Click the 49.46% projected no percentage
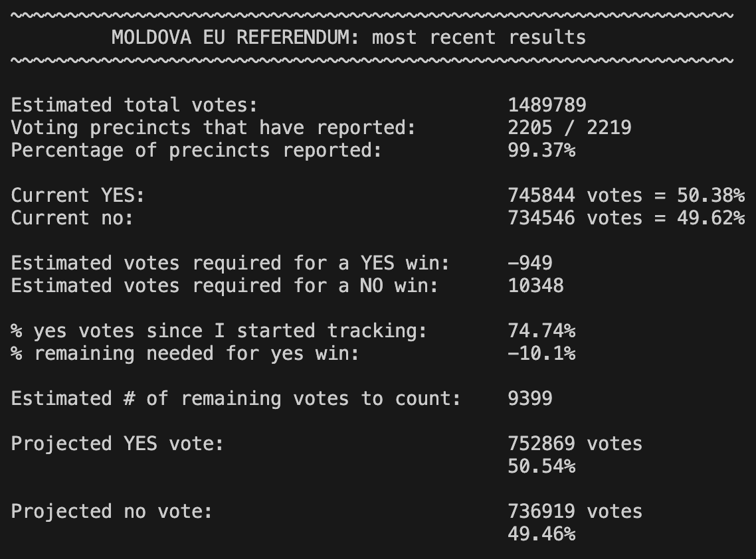 541,534
